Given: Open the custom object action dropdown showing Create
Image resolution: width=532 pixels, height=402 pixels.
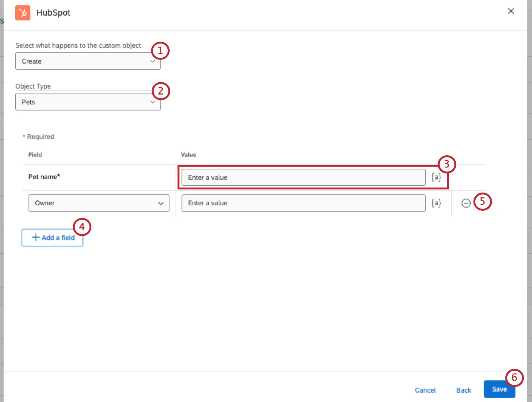Looking at the screenshot, I should [x=88, y=61].
